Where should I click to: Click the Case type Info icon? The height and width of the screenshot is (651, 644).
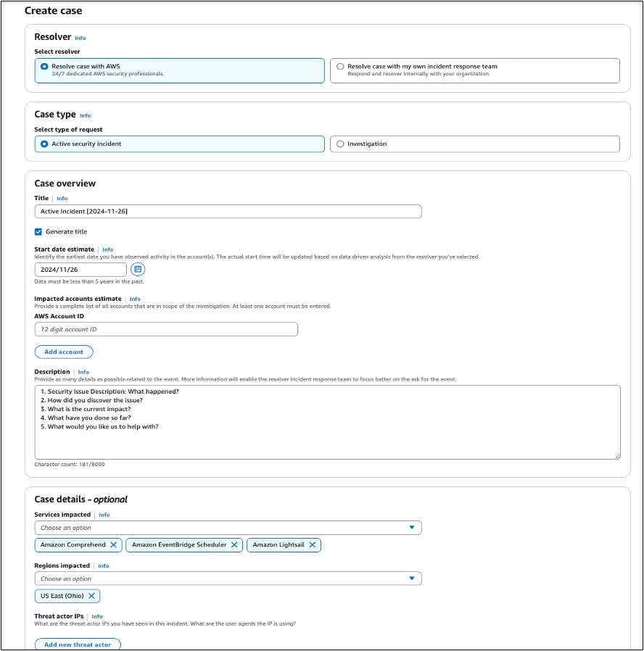85,115
